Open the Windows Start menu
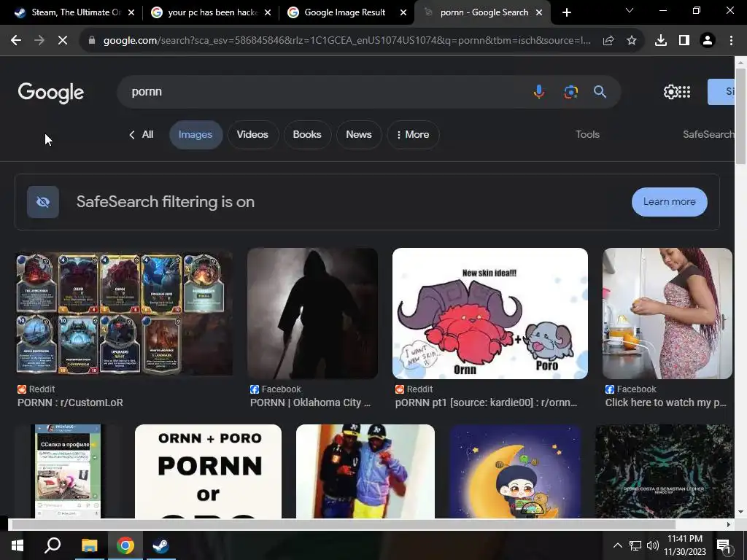The height and width of the screenshot is (560, 747). click(x=18, y=545)
